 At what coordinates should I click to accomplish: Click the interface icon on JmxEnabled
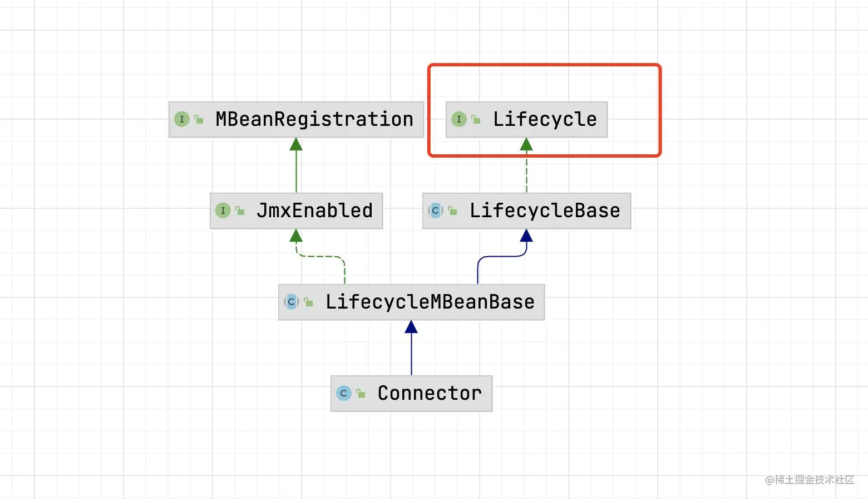(x=223, y=211)
